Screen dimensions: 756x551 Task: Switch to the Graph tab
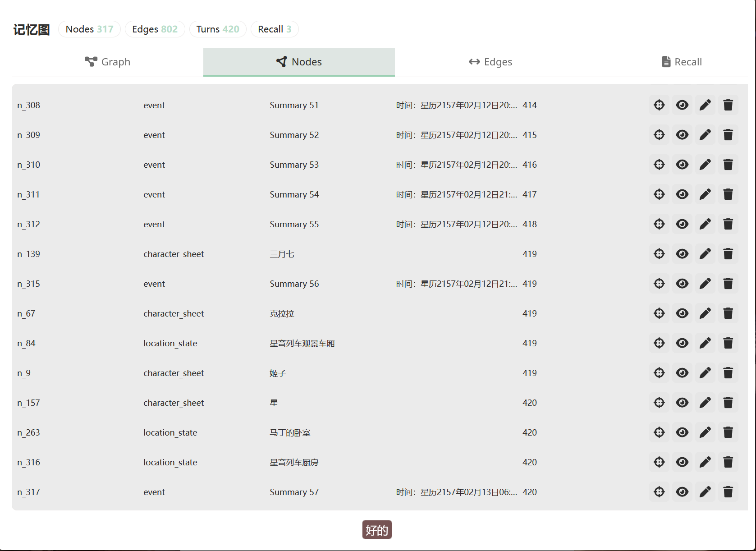(107, 62)
